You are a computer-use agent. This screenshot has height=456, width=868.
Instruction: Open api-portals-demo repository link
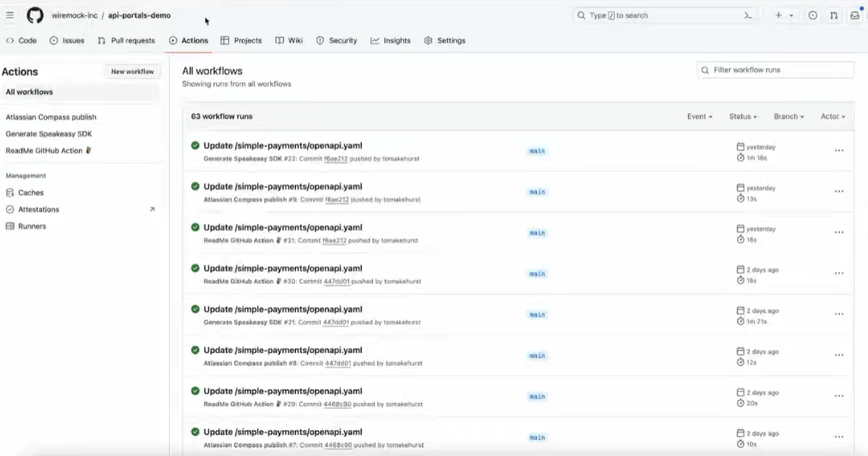coord(139,15)
